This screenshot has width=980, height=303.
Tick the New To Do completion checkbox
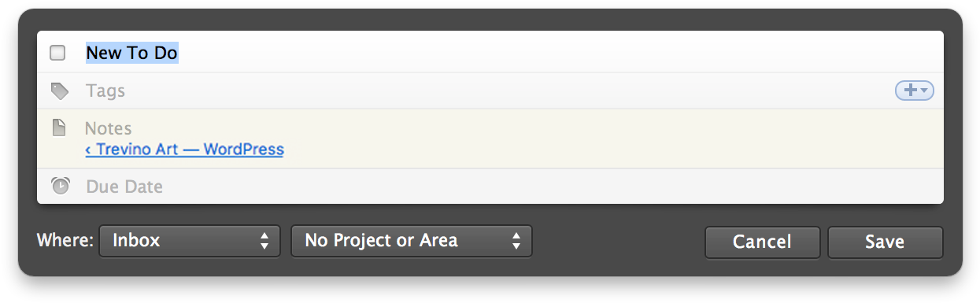click(57, 53)
